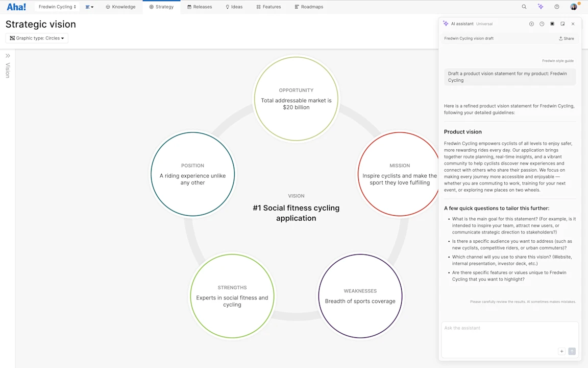This screenshot has width=588, height=368.
Task: Expand the collapsed Vision sidebar
Action: 8,55
